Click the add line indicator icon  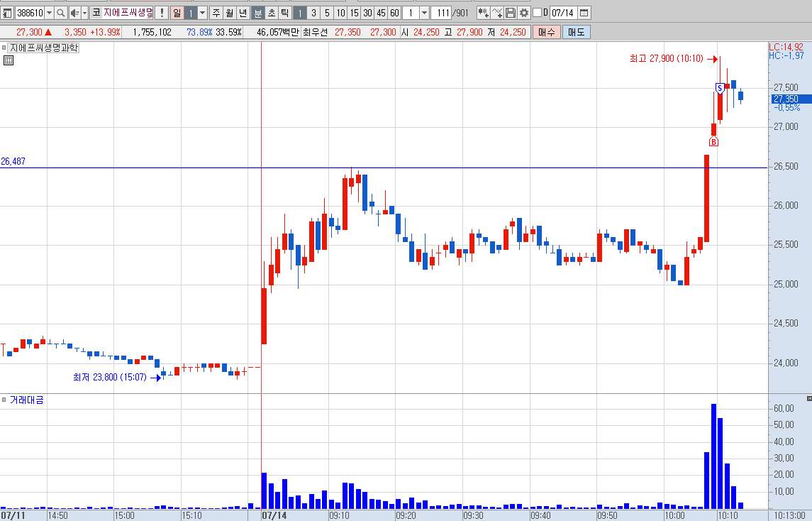[496, 13]
